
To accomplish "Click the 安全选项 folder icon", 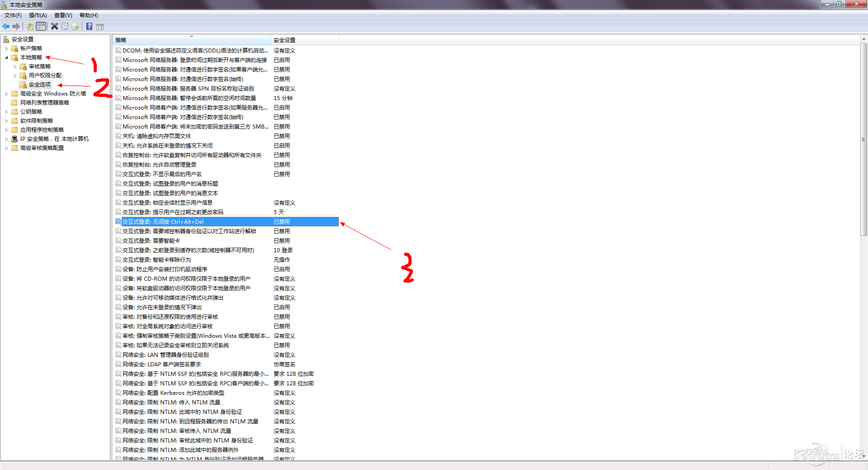I will pos(23,85).
